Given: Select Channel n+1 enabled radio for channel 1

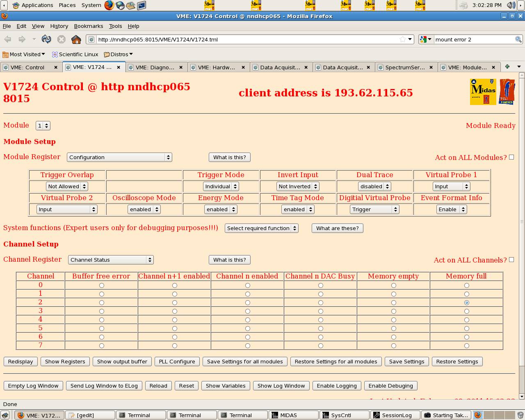Looking at the screenshot, I should (175, 294).
